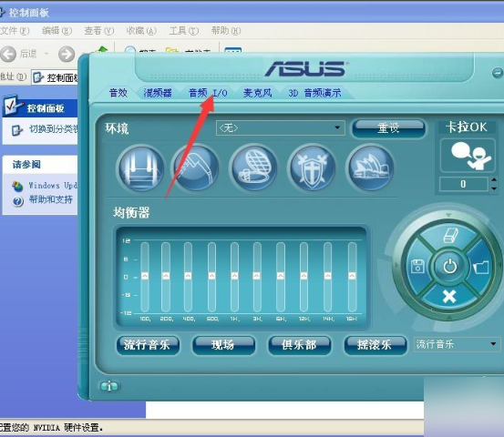Open the Windows Update link
Screen dimensions: 504x437
(53, 186)
